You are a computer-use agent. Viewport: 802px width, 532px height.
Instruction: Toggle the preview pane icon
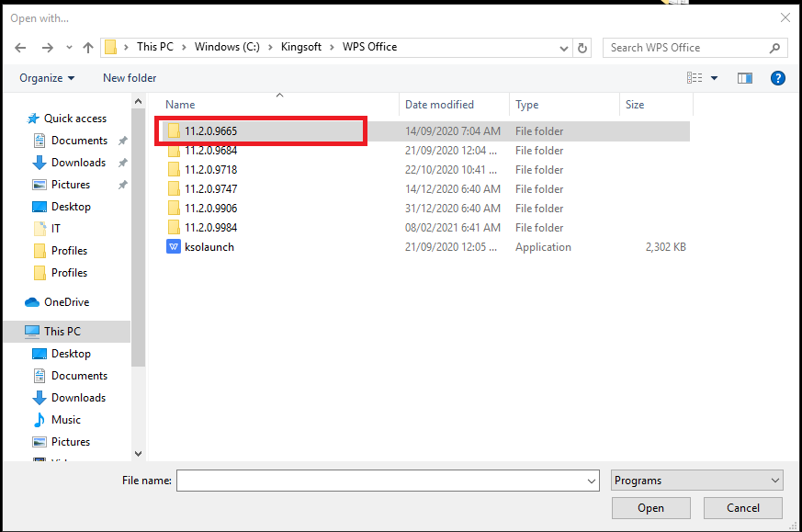click(x=745, y=78)
